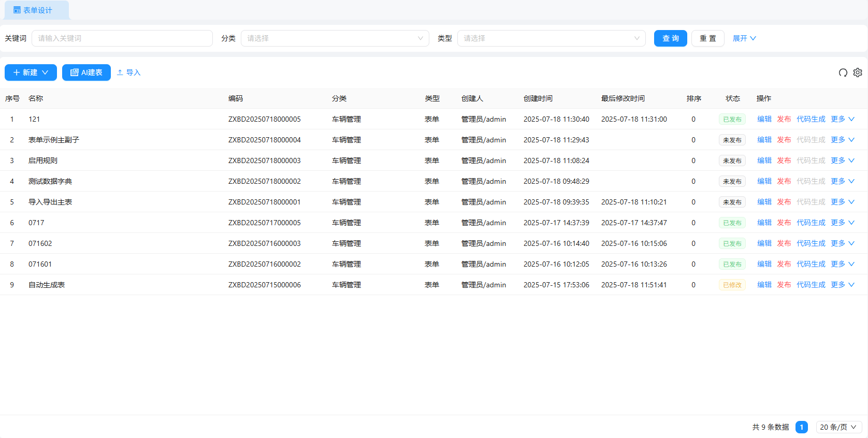Image resolution: width=868 pixels, height=438 pixels.
Task: Expand more filters with 展开
Action: click(744, 38)
